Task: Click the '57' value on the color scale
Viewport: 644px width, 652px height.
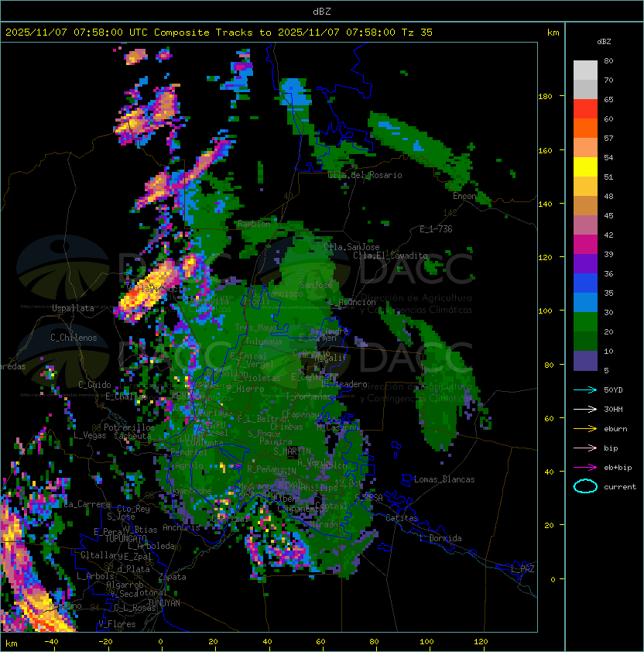Action: tap(608, 138)
